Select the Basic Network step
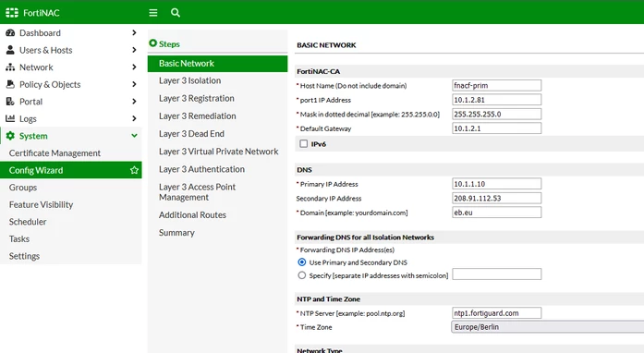Screen dimensions: 644x353 pyautogui.click(x=217, y=64)
